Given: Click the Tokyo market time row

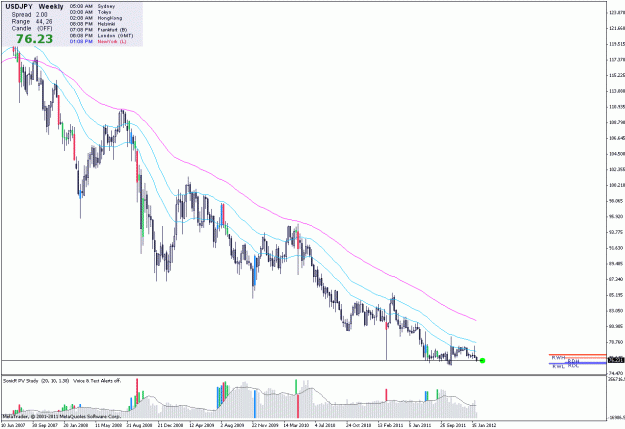Looking at the screenshot, I should pos(90,12).
